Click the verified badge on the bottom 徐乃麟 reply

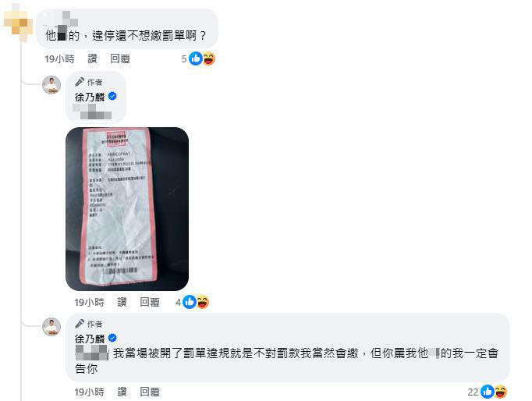tap(112, 339)
